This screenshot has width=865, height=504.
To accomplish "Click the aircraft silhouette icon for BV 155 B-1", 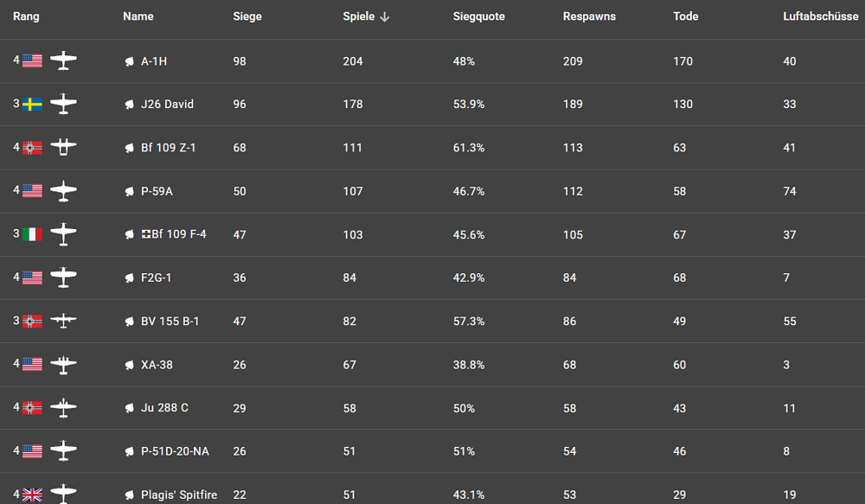I will click(63, 321).
